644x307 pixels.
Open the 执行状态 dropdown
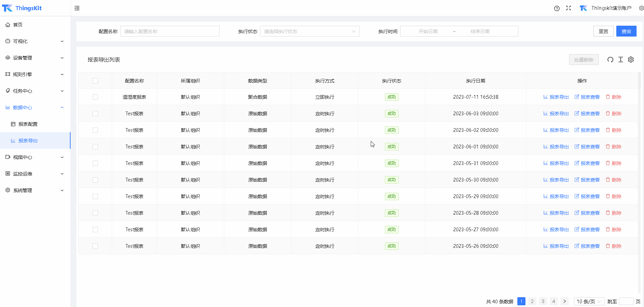pyautogui.click(x=309, y=31)
